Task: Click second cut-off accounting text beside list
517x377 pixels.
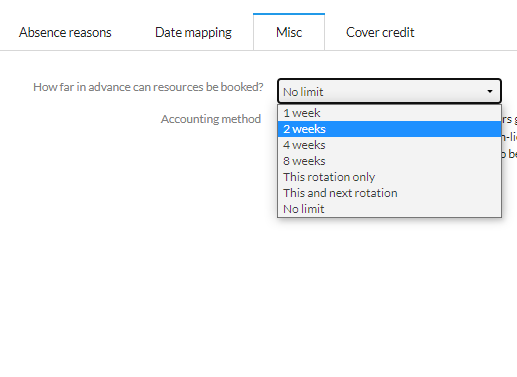Action: (509, 136)
